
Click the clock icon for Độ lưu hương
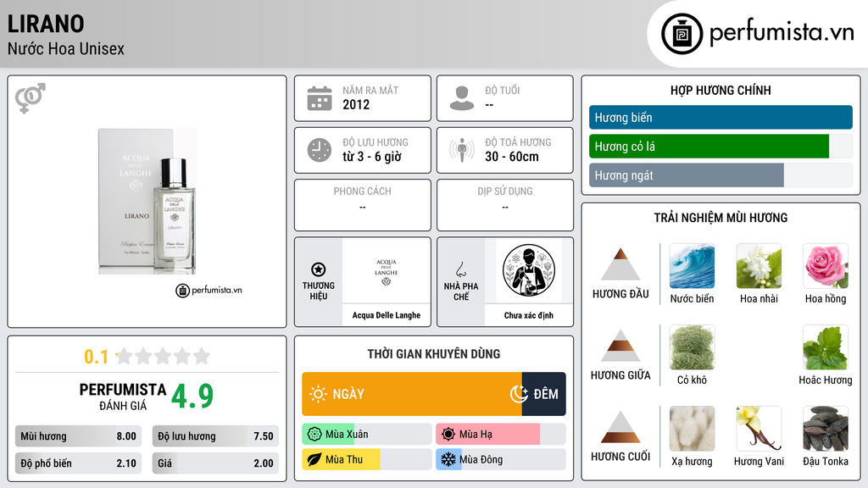[320, 150]
